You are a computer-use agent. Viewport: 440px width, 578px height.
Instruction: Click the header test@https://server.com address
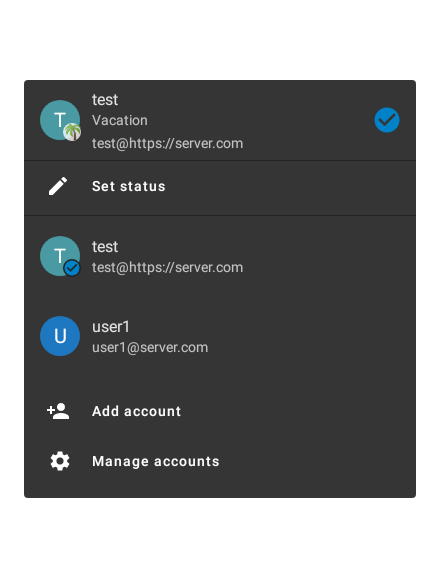pyautogui.click(x=168, y=143)
